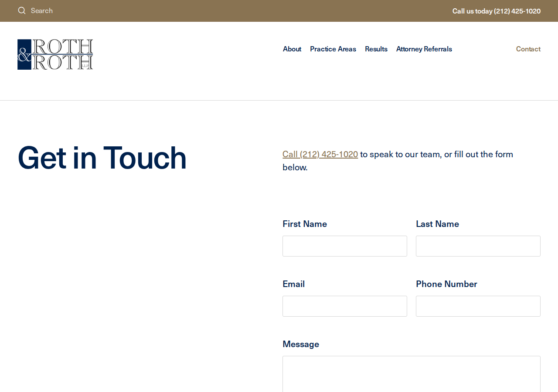558x392 pixels.
Task: Click into the Phone Number field
Action: point(478,306)
